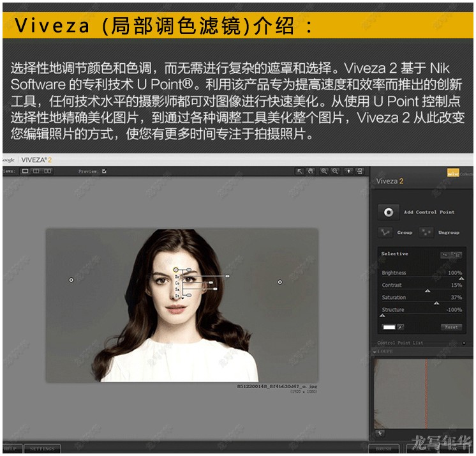The height and width of the screenshot is (456, 476).
Task: Select the active control point on forehead
Action: [175, 270]
